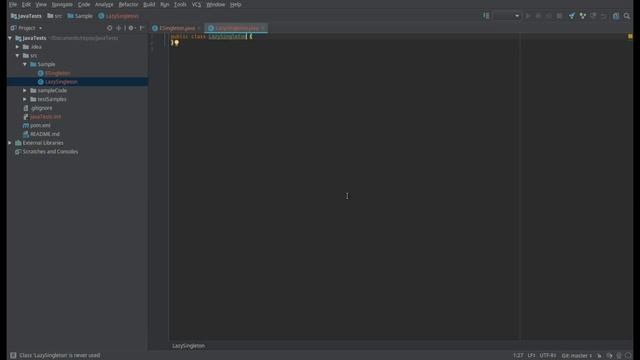640x360 pixels.
Task: Open the Help menu
Action: click(236, 4)
